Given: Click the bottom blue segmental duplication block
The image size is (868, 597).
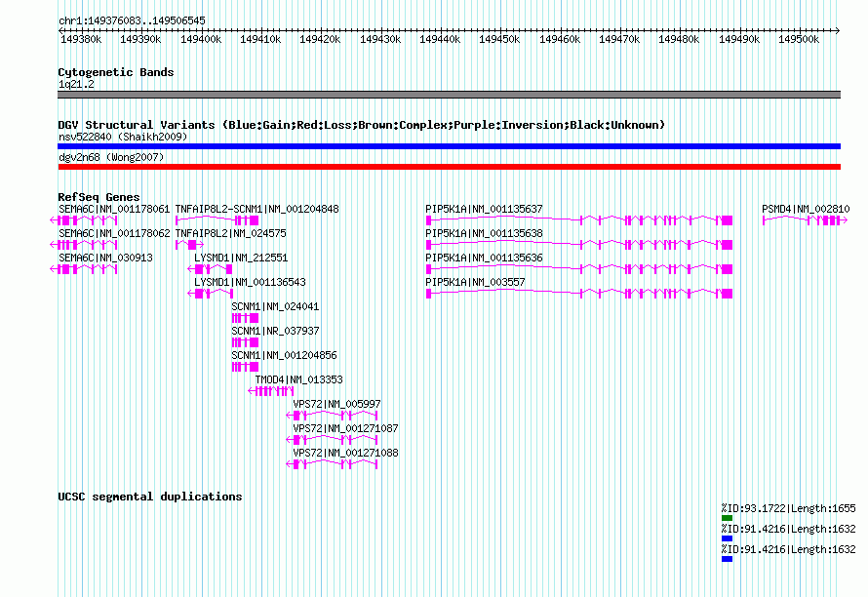Looking at the screenshot, I should [727, 559].
